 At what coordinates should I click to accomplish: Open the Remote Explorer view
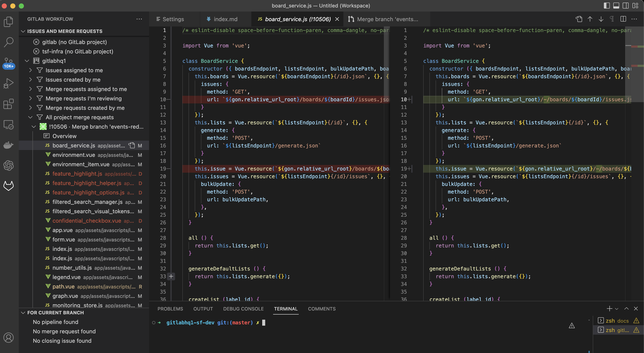pyautogui.click(x=9, y=125)
